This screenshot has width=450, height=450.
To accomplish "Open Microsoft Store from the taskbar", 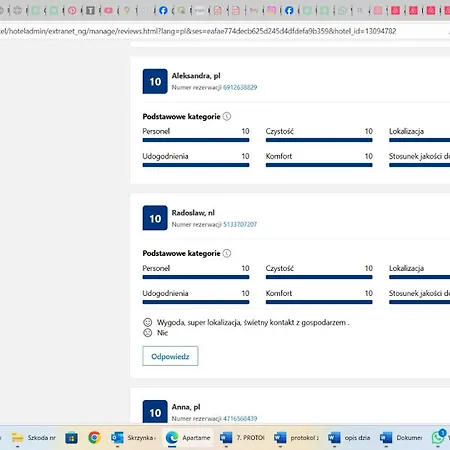I will 71,437.
